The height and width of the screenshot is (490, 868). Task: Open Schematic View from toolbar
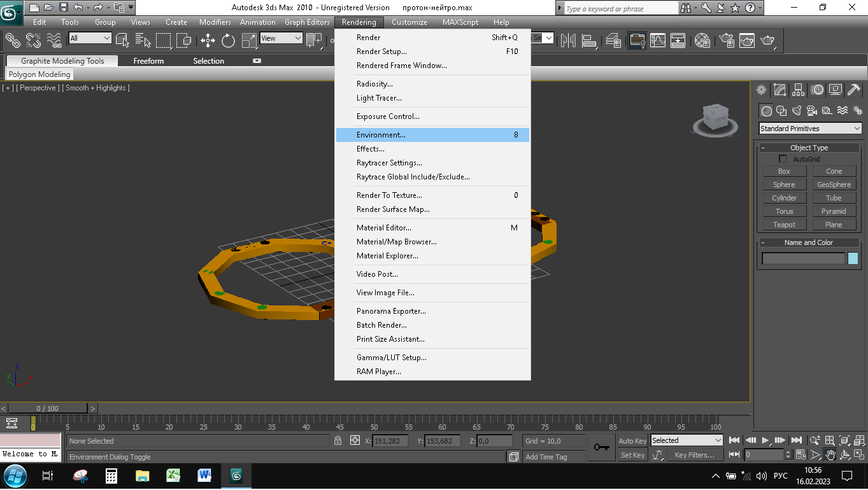click(678, 40)
